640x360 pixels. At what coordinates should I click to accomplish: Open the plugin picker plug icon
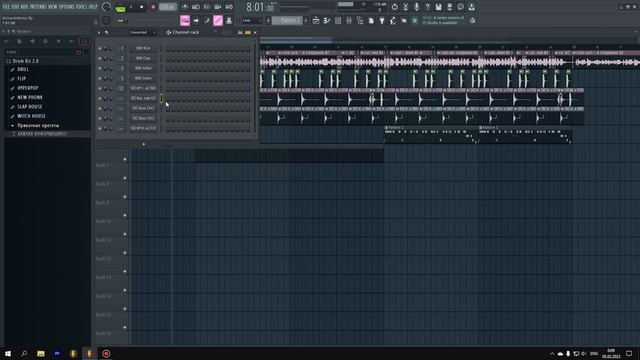[382, 20]
